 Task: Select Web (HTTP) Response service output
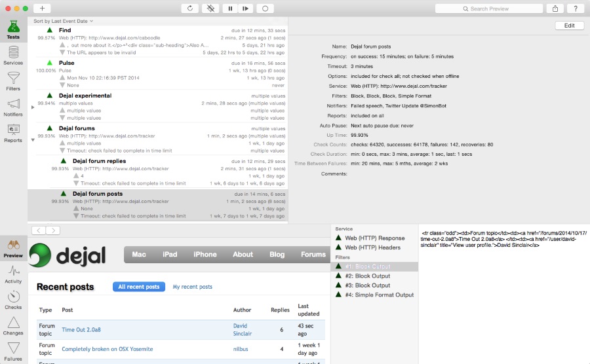click(374, 238)
